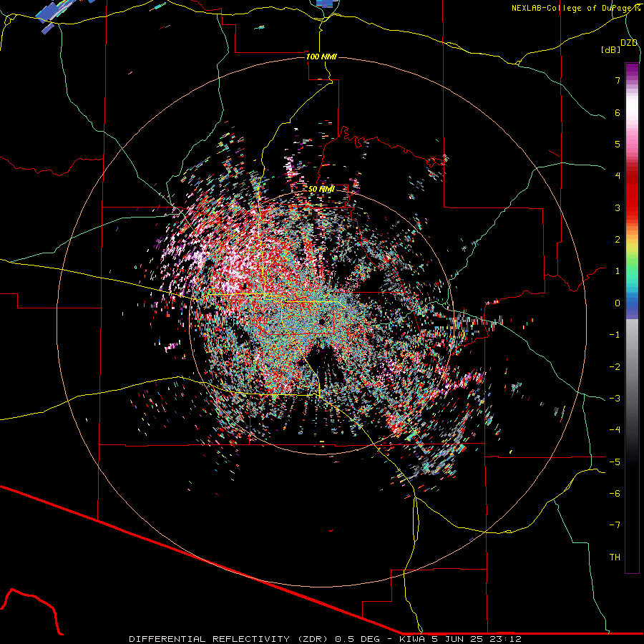Click the scale value -6 on the color bar
Image resolution: width=644 pixels, height=644 pixels.
(x=615, y=494)
